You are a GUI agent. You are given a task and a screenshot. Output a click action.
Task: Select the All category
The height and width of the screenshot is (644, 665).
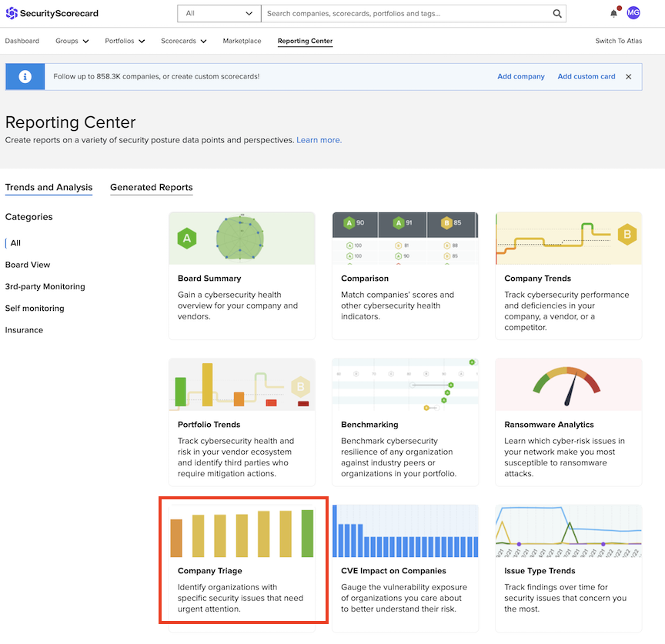point(15,243)
